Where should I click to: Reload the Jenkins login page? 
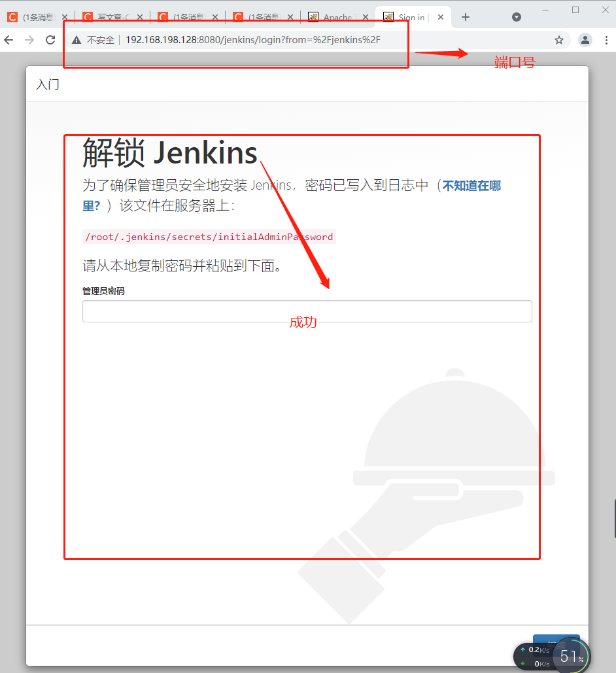click(x=50, y=40)
